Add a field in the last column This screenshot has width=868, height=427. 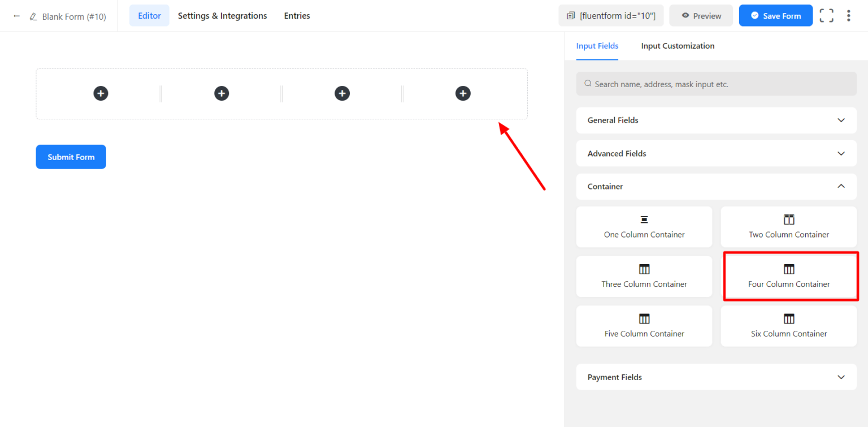click(x=463, y=93)
